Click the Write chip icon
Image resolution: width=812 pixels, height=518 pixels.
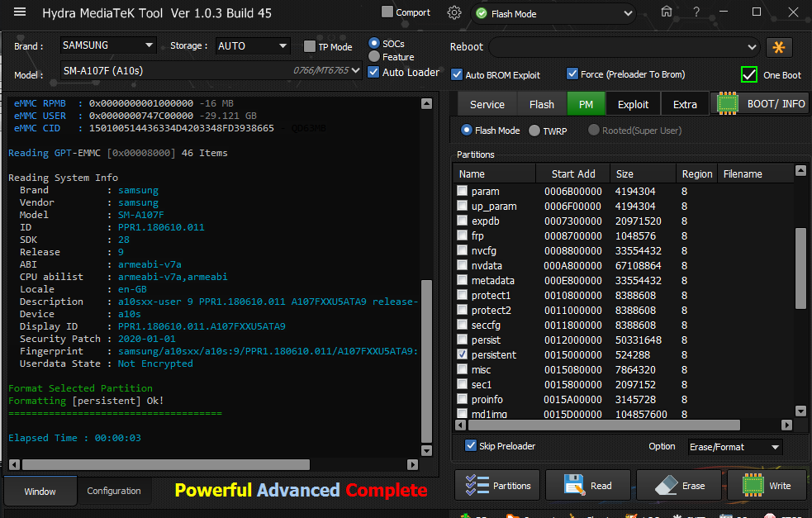[x=753, y=485]
